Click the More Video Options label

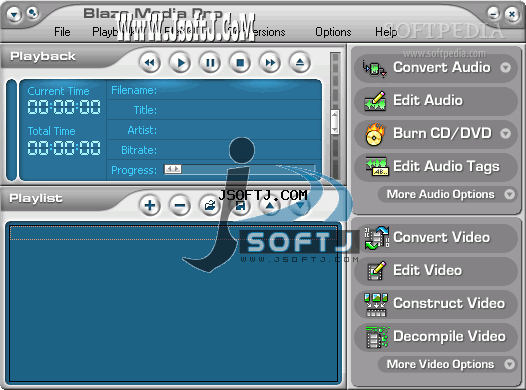coord(440,364)
